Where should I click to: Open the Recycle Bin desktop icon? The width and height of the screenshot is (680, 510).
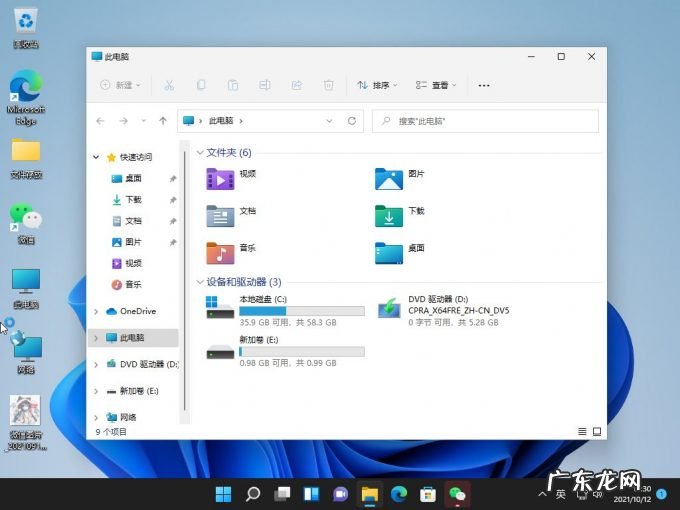tap(26, 28)
